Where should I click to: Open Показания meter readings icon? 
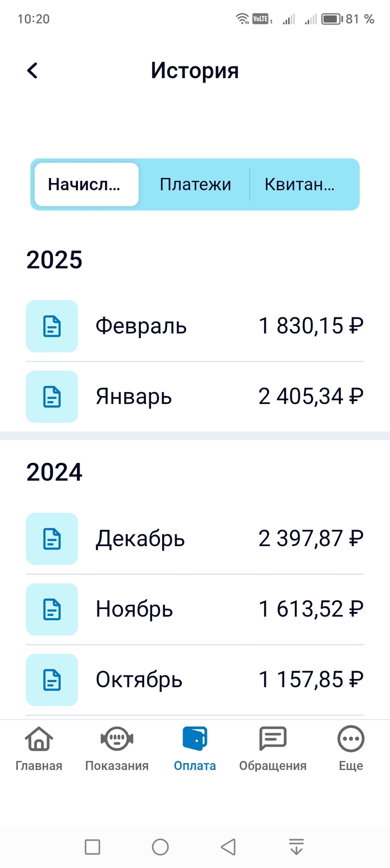pos(117,740)
